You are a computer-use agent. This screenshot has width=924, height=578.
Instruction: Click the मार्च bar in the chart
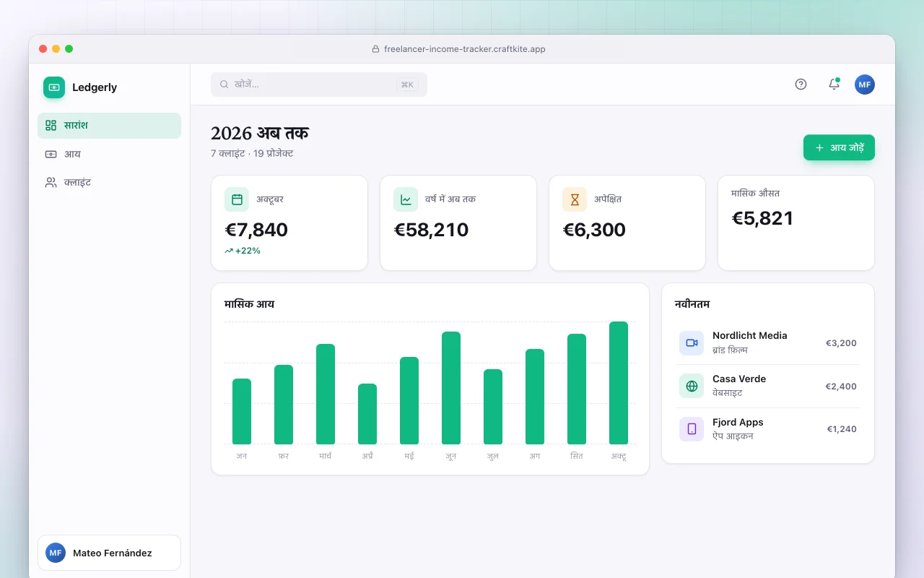(x=326, y=394)
